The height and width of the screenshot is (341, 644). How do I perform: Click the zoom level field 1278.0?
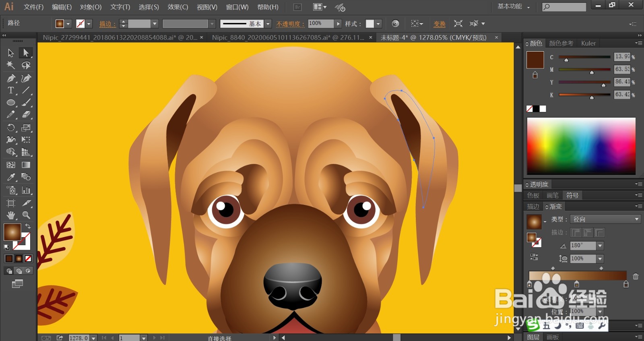pos(79,338)
